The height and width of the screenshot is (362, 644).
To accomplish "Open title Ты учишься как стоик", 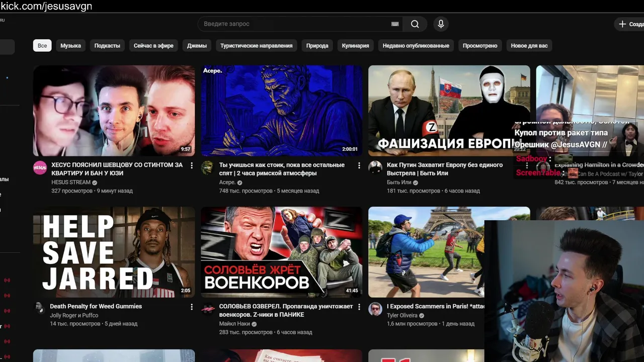I will tap(282, 169).
